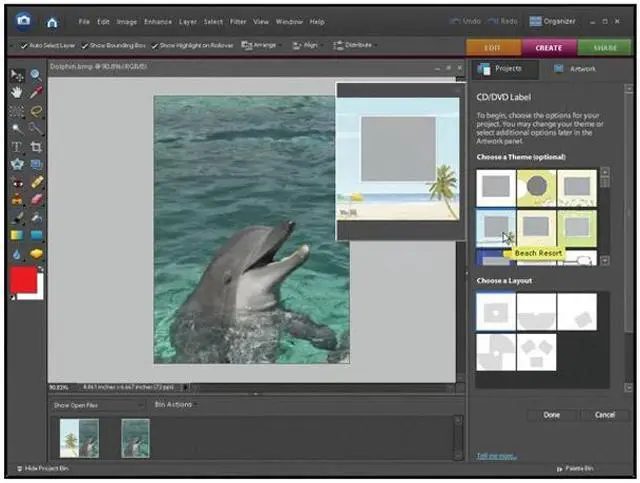Open the Enhance menu

click(158, 22)
